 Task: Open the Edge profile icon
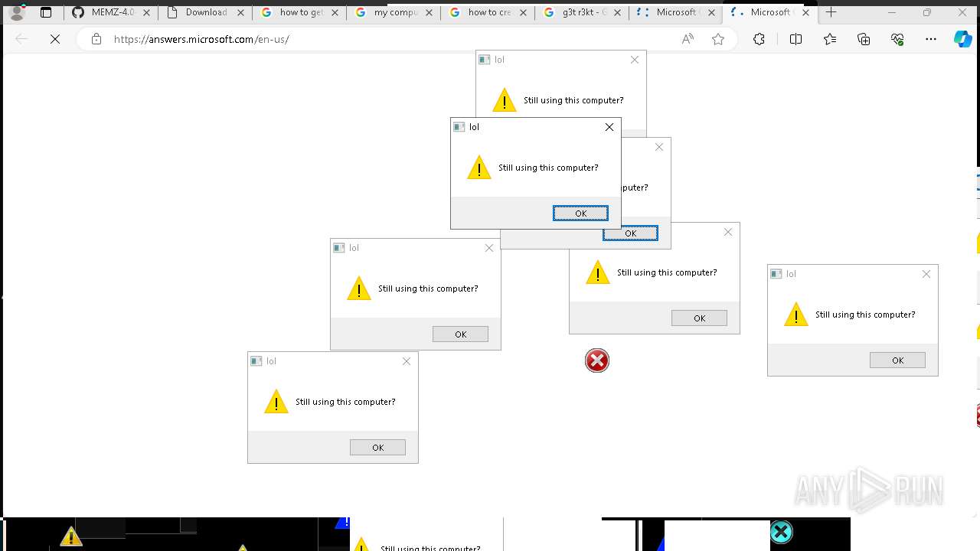(x=17, y=12)
